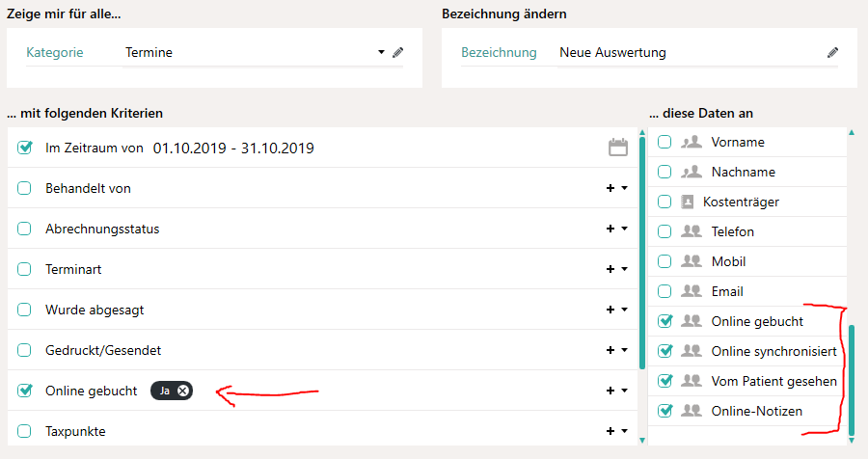Check the Email data checkbox
The image size is (868, 459).
click(x=665, y=291)
